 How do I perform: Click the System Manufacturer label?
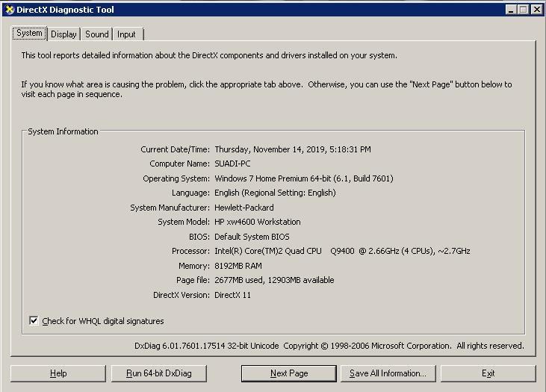(170, 208)
